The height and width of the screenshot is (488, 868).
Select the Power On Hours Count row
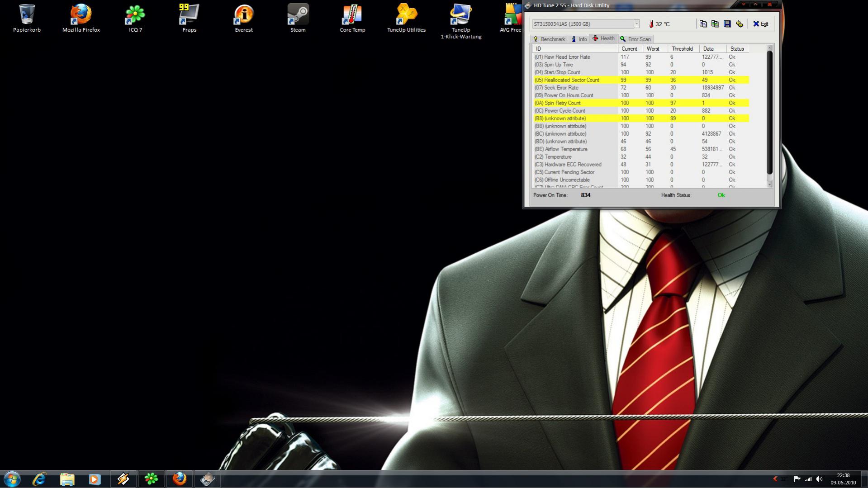click(x=640, y=95)
